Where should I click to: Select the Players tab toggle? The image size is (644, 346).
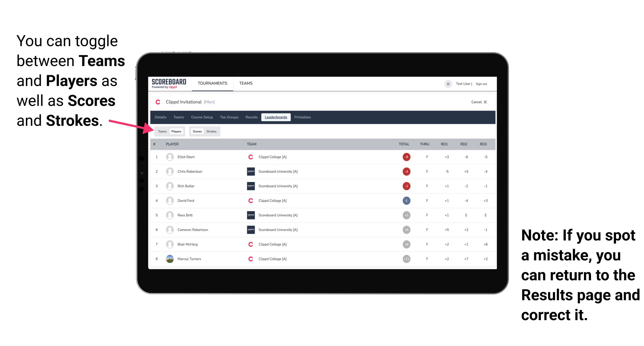[176, 131]
